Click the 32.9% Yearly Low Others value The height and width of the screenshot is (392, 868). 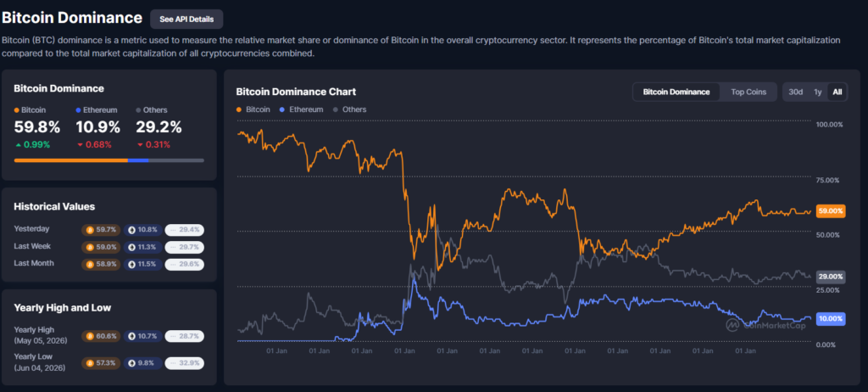[191, 363]
